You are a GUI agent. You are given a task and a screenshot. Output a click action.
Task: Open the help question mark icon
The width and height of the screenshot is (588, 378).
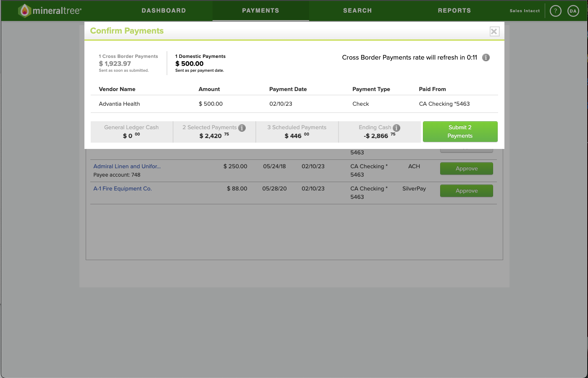coord(555,11)
